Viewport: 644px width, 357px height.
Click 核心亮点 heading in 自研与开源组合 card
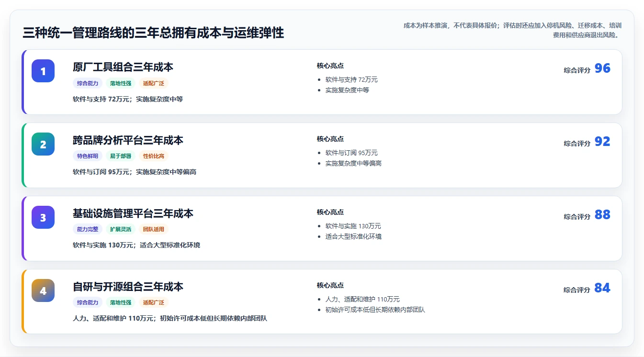tap(330, 285)
